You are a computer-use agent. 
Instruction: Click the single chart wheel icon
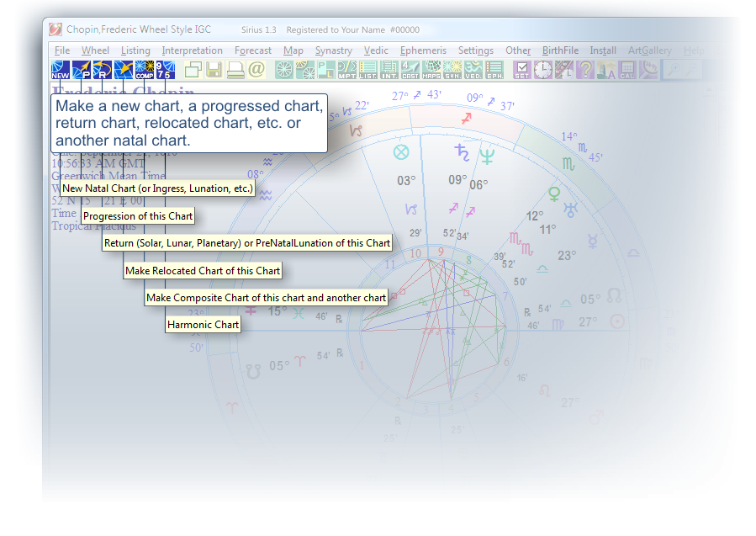point(284,70)
